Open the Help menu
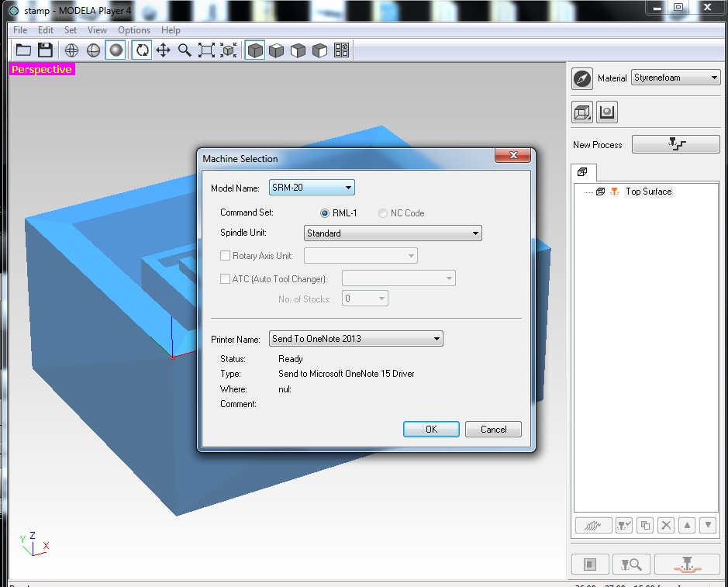 point(171,30)
